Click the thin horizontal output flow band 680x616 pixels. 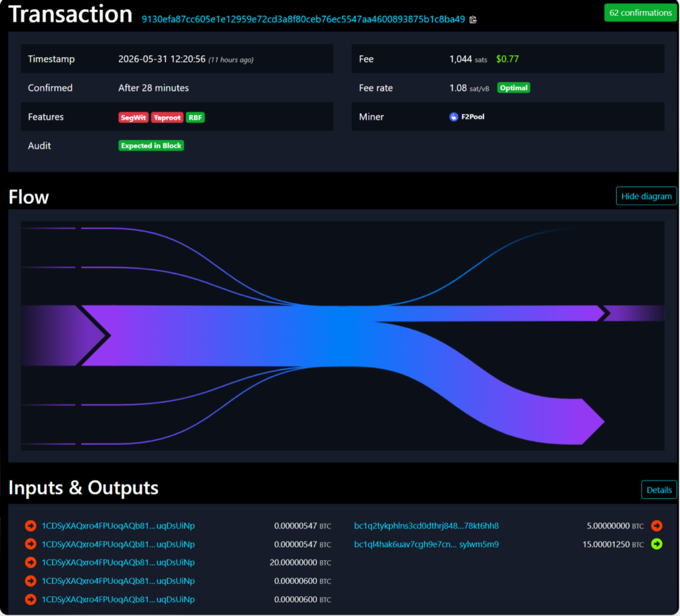point(490,313)
